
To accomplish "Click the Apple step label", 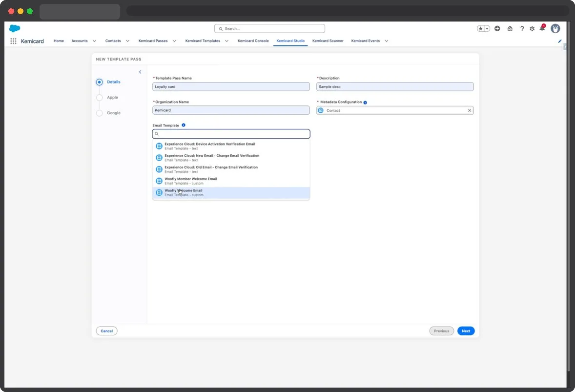I will click(113, 98).
